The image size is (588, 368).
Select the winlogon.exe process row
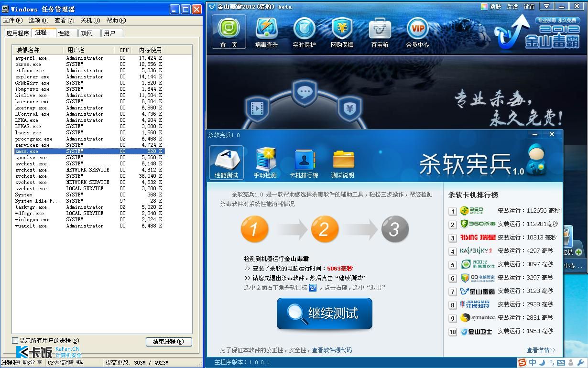(89, 219)
